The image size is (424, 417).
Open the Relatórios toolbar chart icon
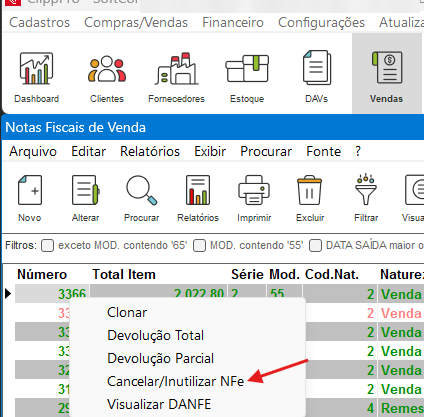198,199
